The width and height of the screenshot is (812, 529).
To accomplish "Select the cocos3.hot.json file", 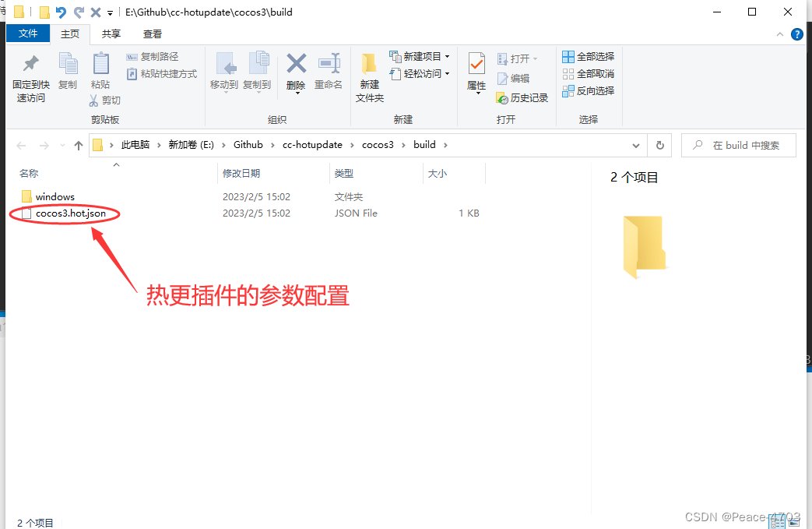I will click(x=69, y=213).
